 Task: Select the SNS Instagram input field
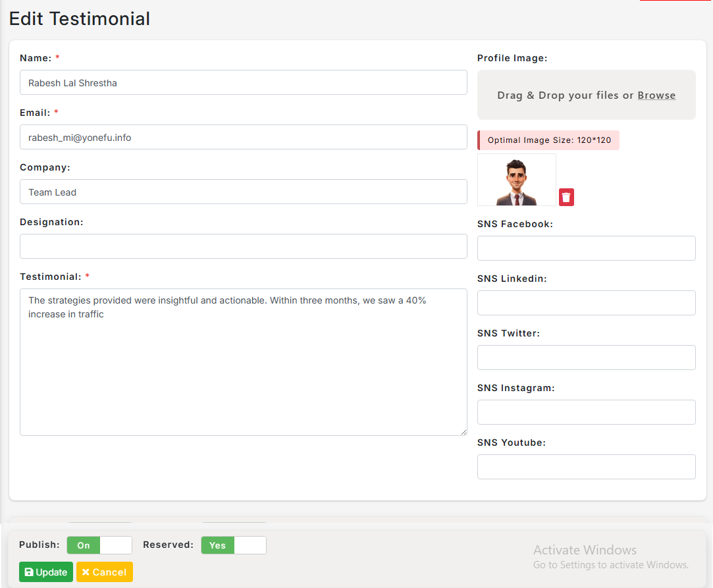point(586,412)
